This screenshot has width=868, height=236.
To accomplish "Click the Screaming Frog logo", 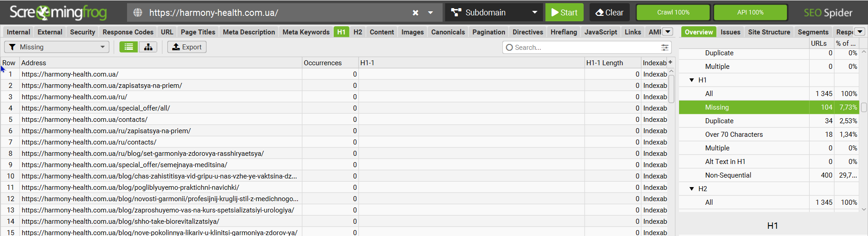I will 58,13.
